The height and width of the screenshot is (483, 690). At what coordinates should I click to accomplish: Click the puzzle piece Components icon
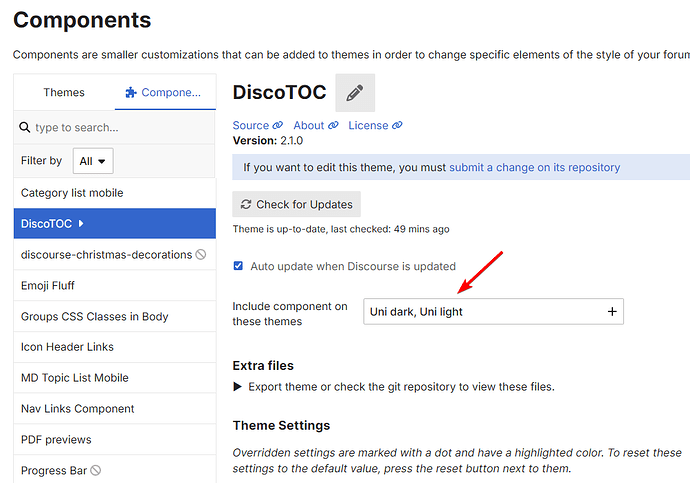click(x=131, y=92)
